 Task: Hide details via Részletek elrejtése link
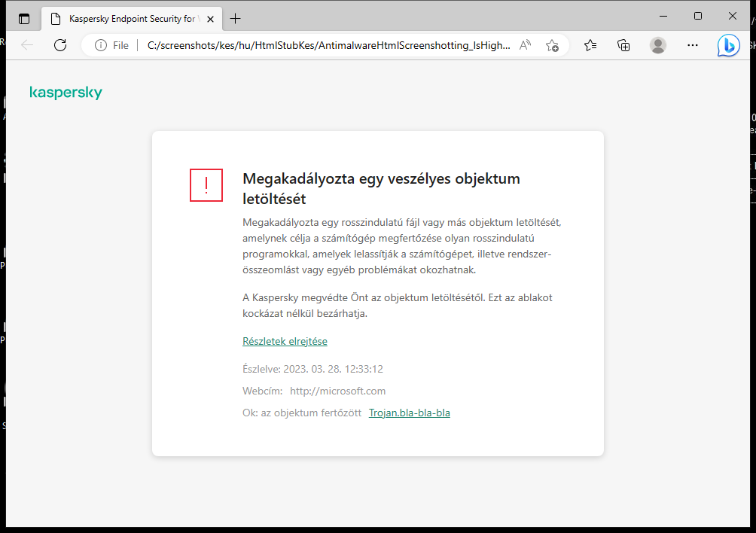pos(285,341)
